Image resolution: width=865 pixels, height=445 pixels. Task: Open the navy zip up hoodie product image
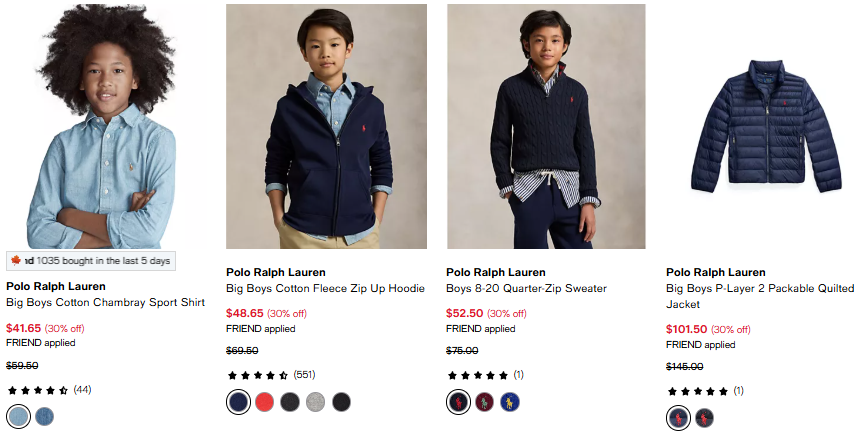coord(326,126)
